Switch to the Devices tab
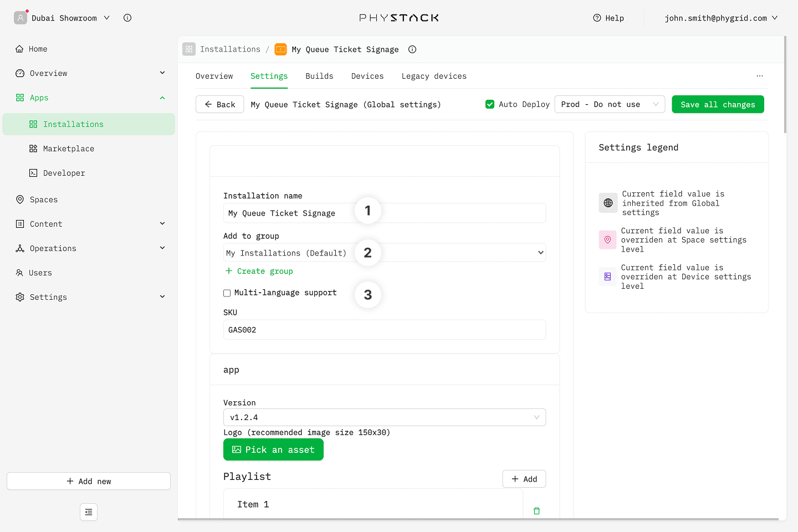 point(367,76)
